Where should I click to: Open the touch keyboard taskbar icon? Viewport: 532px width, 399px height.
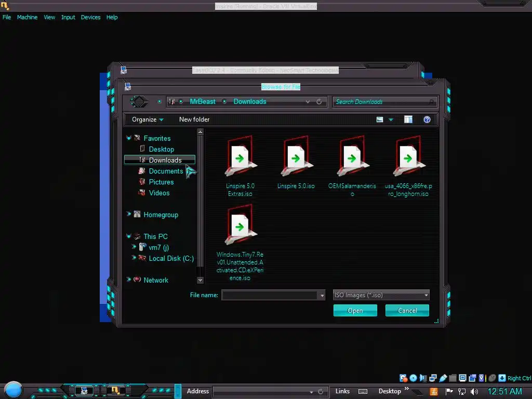[363, 392]
